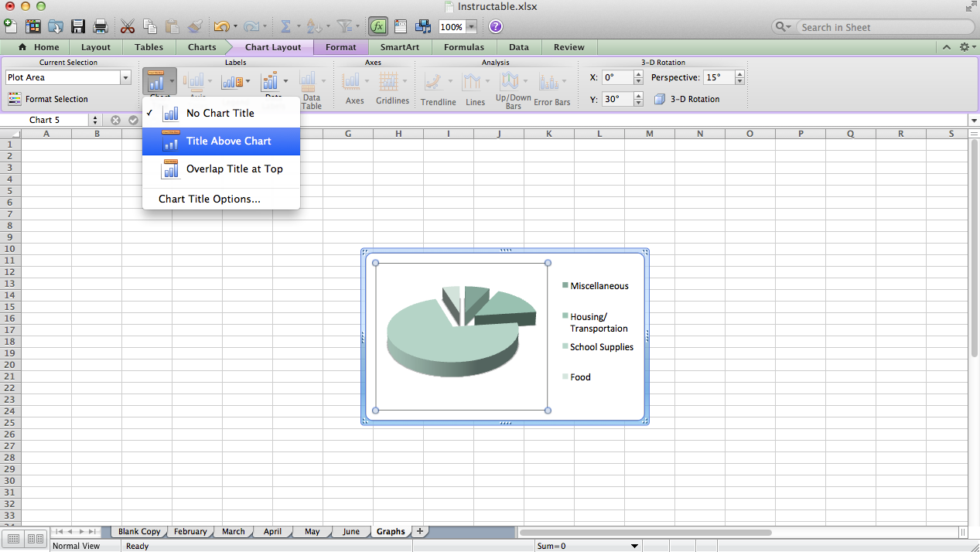
Task: Toggle Page Layout view at bottom left
Action: [x=35, y=539]
